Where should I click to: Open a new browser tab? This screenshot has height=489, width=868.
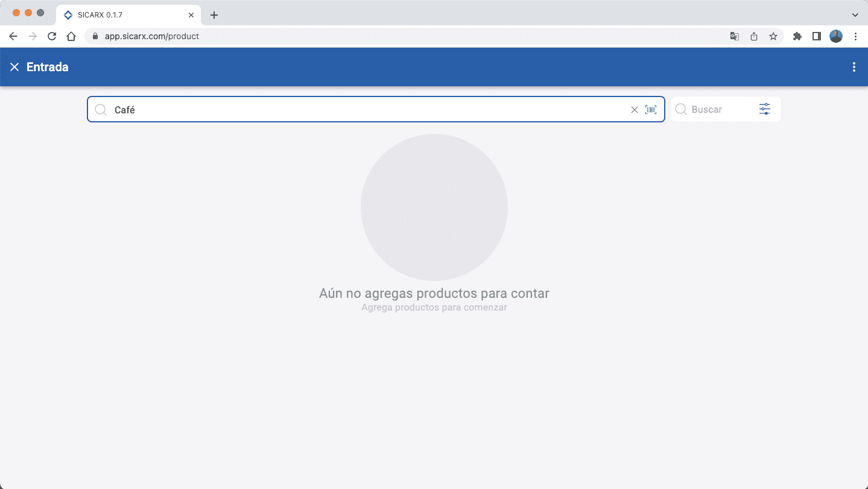tap(214, 14)
